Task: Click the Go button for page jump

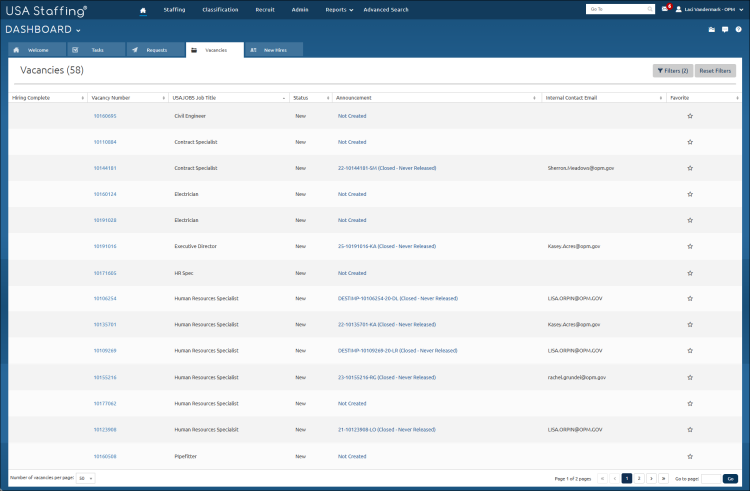Action: (730, 479)
